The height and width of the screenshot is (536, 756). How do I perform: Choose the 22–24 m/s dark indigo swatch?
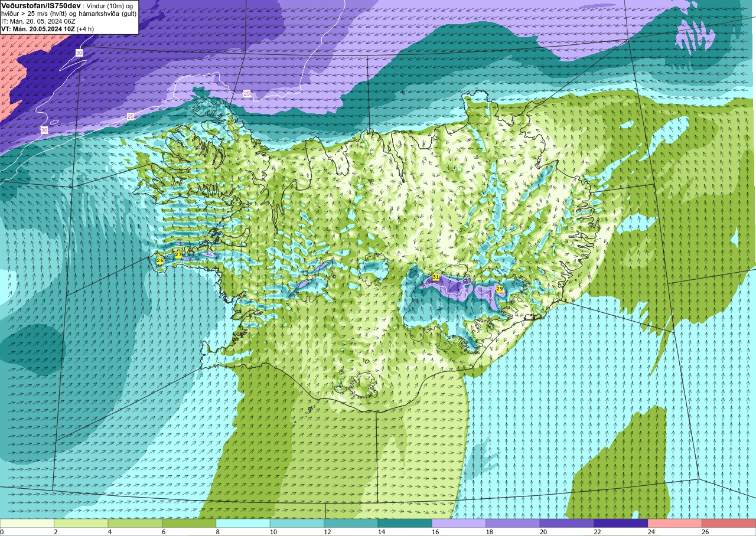621,523
